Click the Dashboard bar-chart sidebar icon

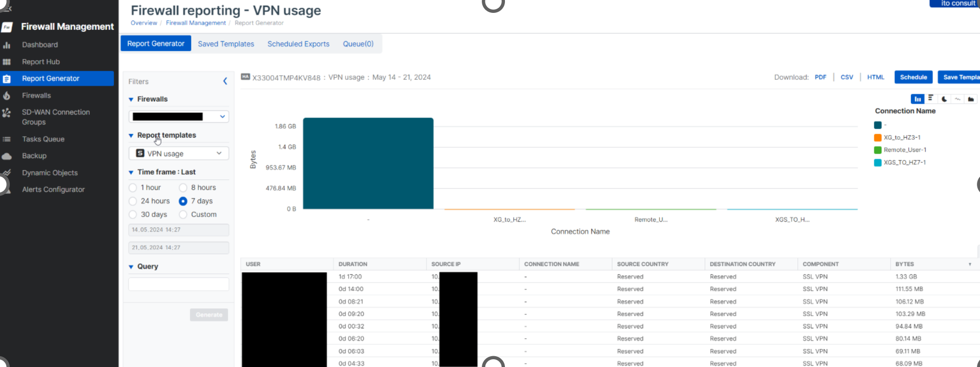[7, 45]
